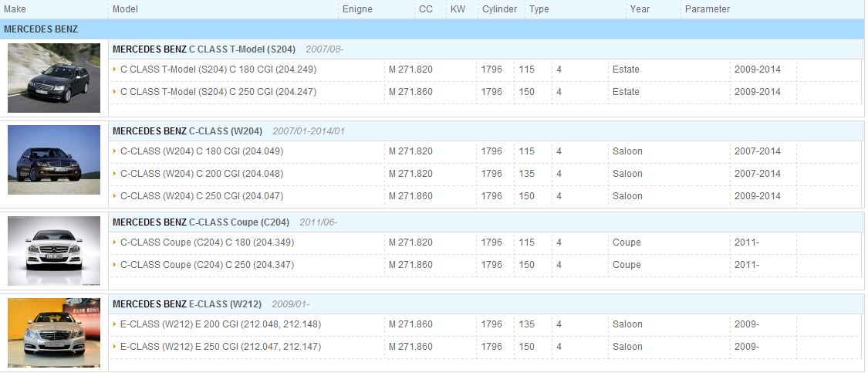Click orange arrow bullet beside T-Model C 180 CGI
Viewport: 868px width, 373px height.
115,70
